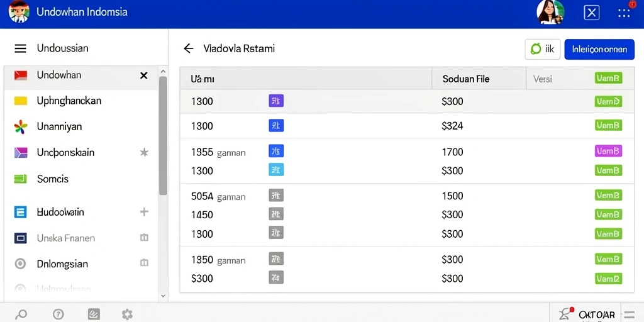Click the down arrow of sidebar scrollbar

[163, 296]
